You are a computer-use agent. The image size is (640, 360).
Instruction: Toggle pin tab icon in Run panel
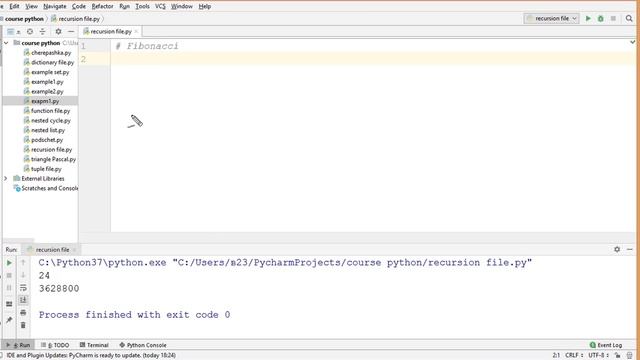coord(9,320)
